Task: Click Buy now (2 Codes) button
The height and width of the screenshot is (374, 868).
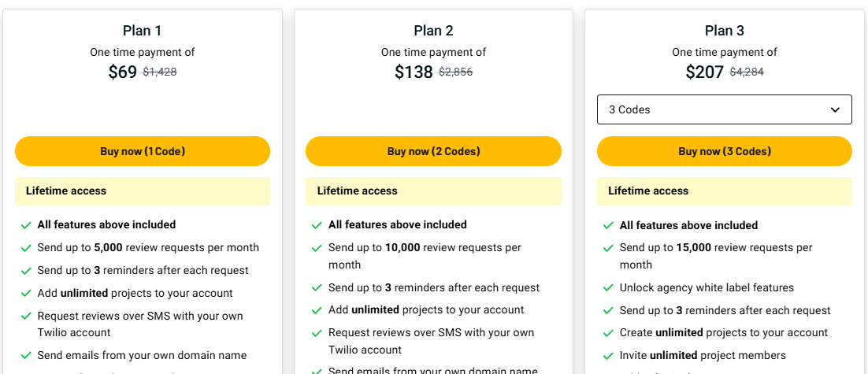Action: [x=433, y=151]
